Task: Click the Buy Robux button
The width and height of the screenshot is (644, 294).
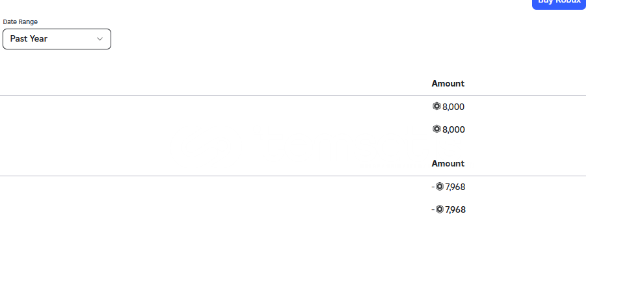Action: [x=559, y=3]
